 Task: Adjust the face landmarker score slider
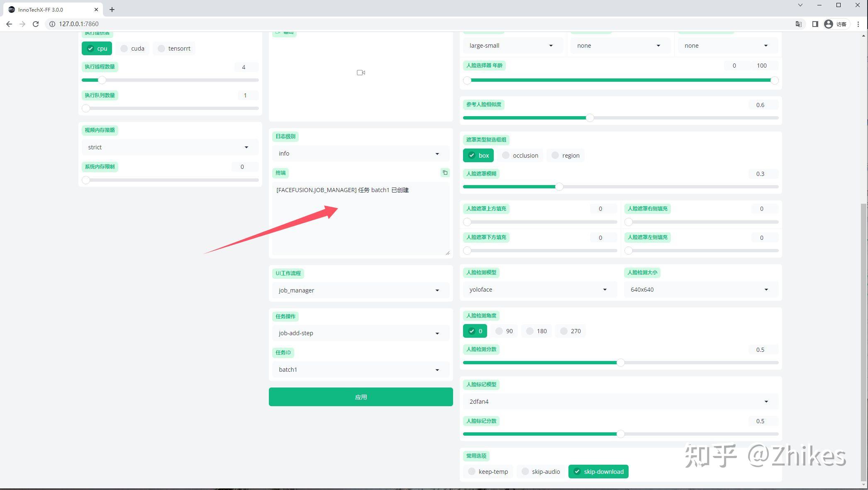(x=621, y=434)
